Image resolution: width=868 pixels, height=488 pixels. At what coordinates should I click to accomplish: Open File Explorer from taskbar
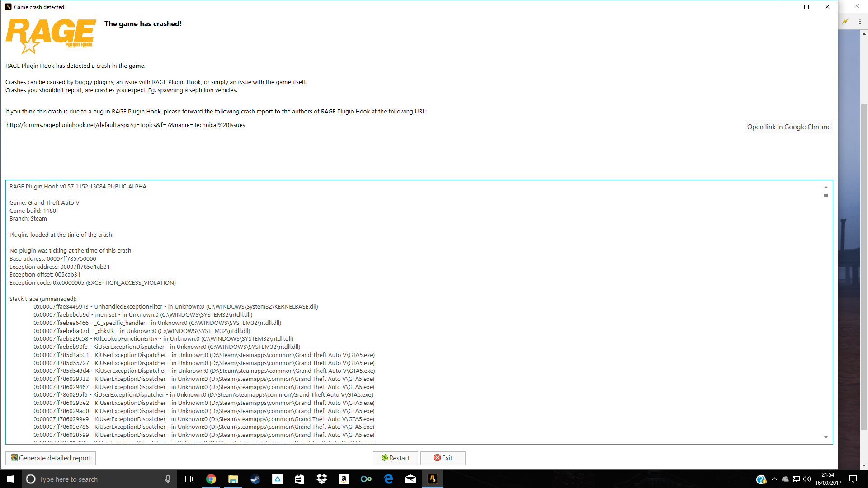(x=233, y=479)
